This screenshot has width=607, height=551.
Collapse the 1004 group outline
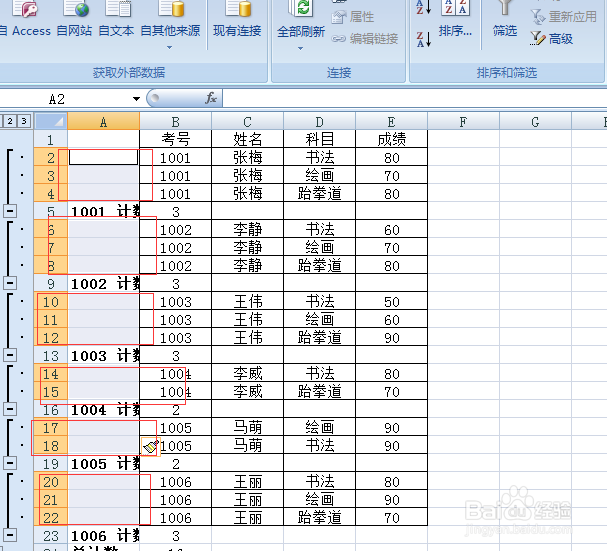(10, 409)
